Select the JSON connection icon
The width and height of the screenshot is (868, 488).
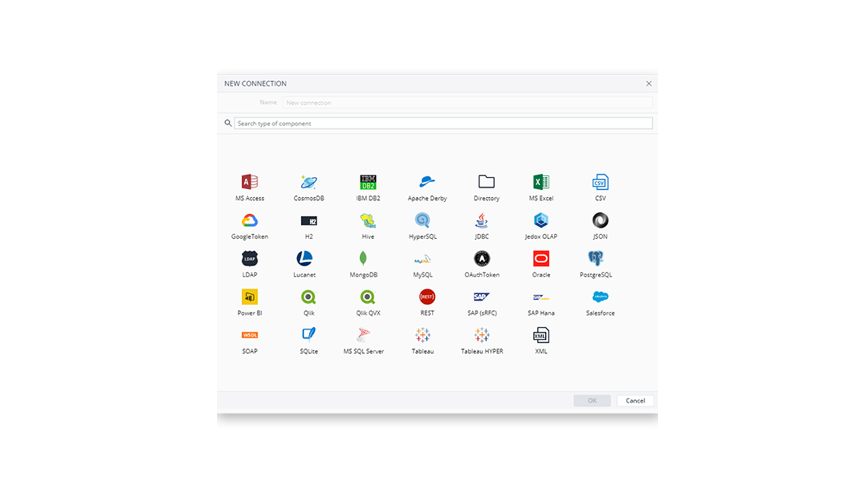coord(600,220)
